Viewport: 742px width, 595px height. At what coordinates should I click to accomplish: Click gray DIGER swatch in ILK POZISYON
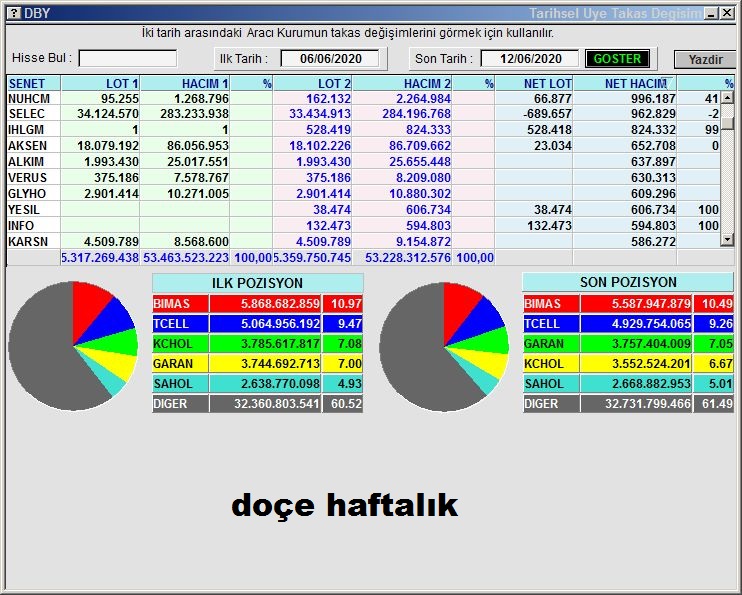coord(180,404)
